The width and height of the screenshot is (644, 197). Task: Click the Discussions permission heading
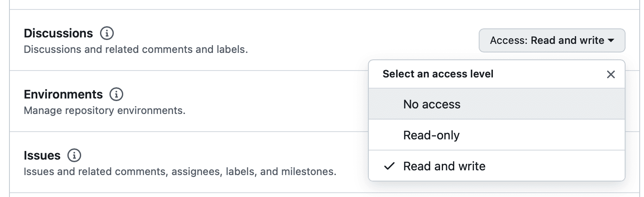point(58,33)
